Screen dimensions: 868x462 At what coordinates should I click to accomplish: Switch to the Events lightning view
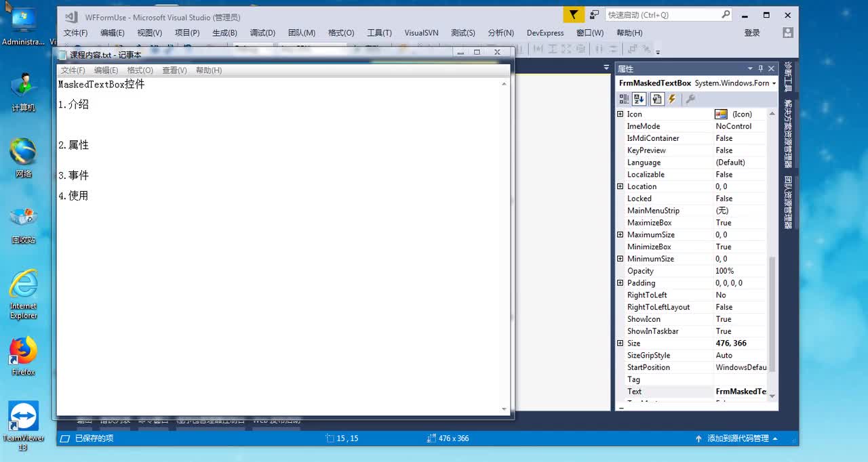(672, 99)
